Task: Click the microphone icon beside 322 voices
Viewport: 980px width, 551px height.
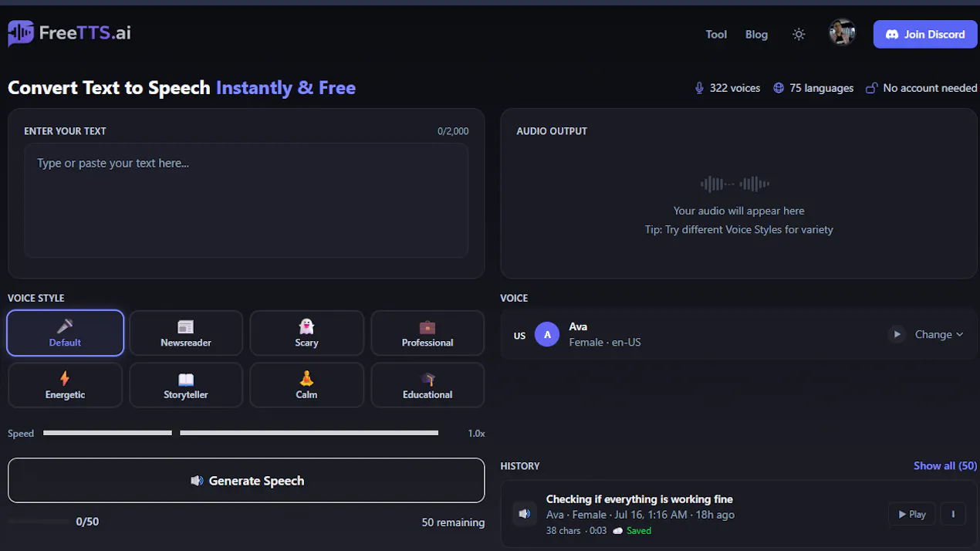Action: 699,88
